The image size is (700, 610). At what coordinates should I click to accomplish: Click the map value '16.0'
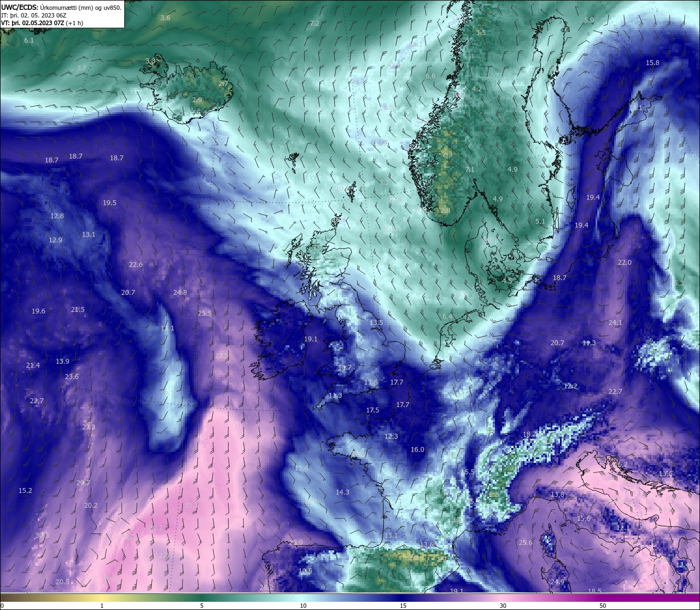click(x=417, y=450)
